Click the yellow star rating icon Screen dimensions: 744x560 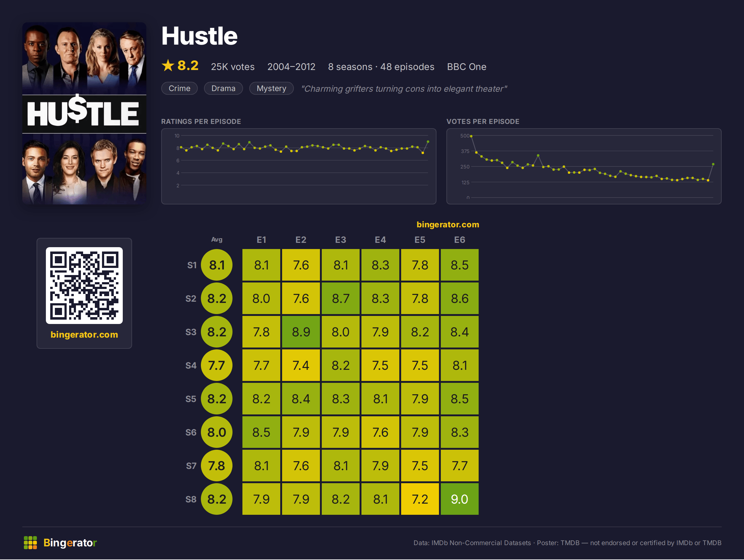pyautogui.click(x=168, y=66)
